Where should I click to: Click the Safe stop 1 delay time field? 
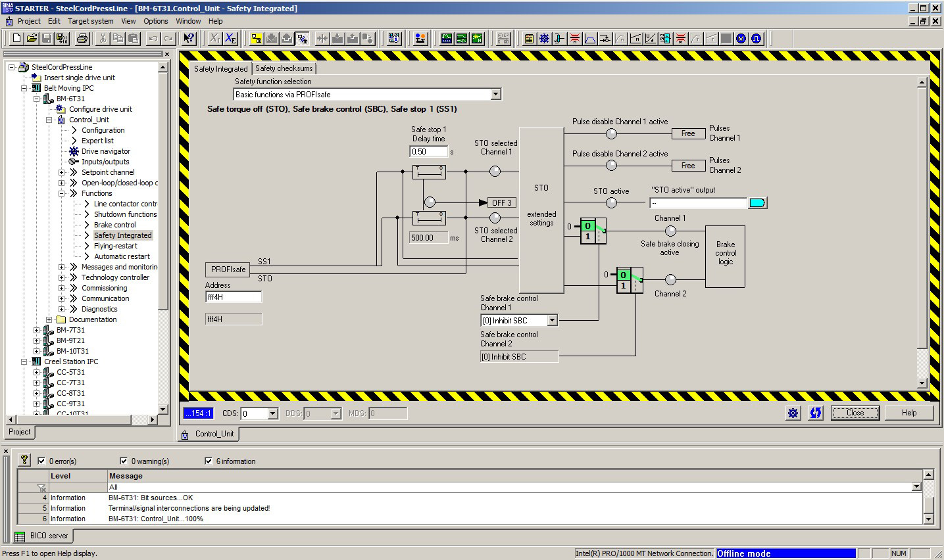(x=428, y=152)
